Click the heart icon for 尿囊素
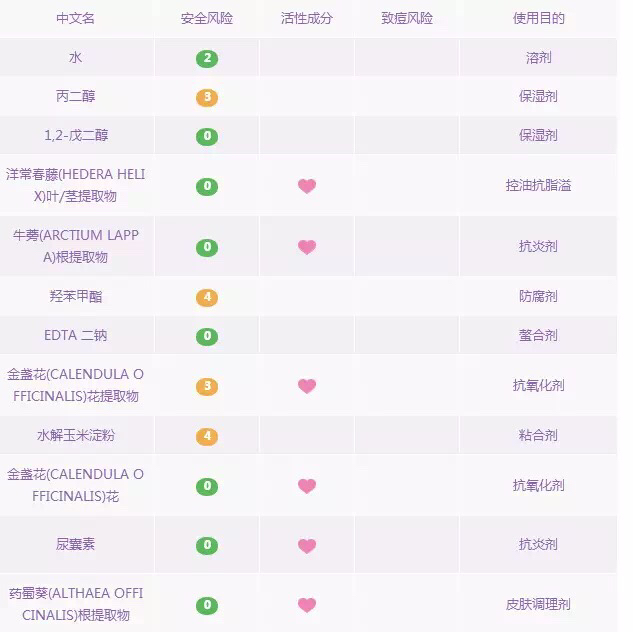 (307, 546)
